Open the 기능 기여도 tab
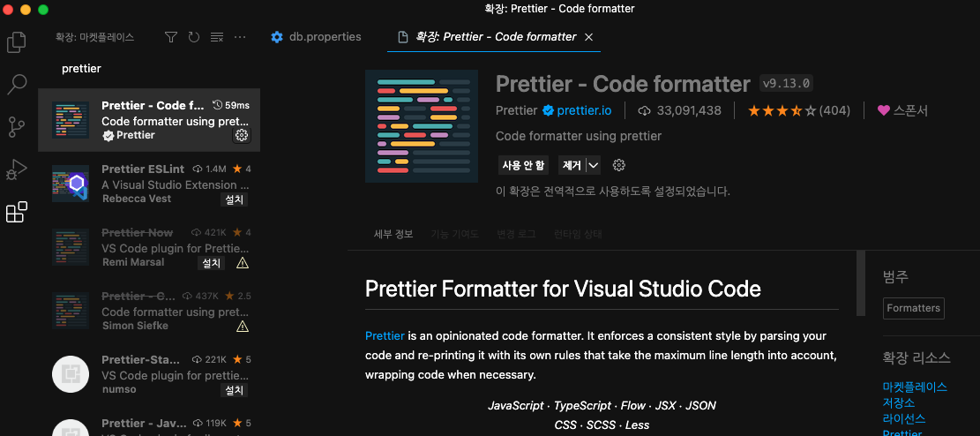Viewport: 980px width, 436px height. tap(454, 235)
